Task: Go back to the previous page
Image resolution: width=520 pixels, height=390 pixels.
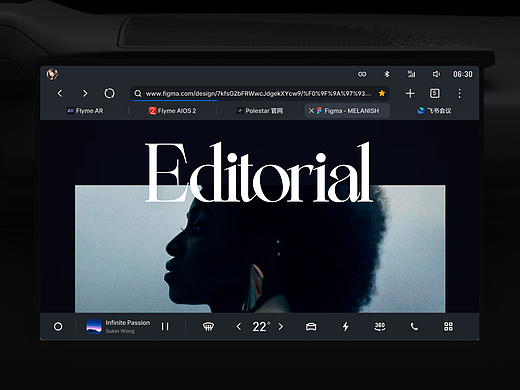Action: pos(60,93)
